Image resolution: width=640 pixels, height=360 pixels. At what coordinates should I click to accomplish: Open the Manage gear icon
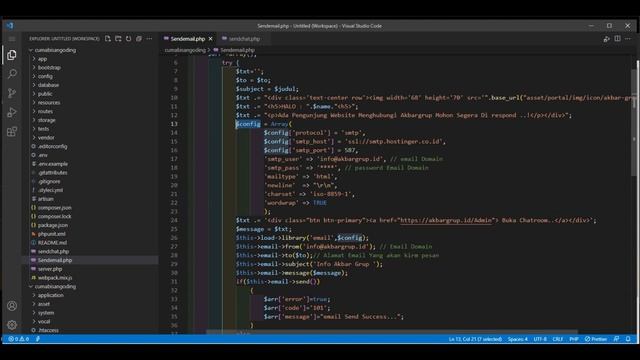point(12,325)
